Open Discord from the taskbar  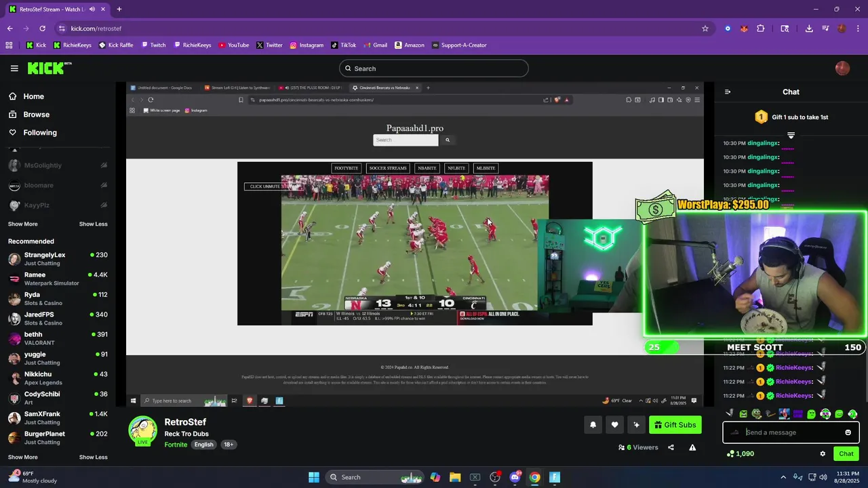pyautogui.click(x=515, y=477)
